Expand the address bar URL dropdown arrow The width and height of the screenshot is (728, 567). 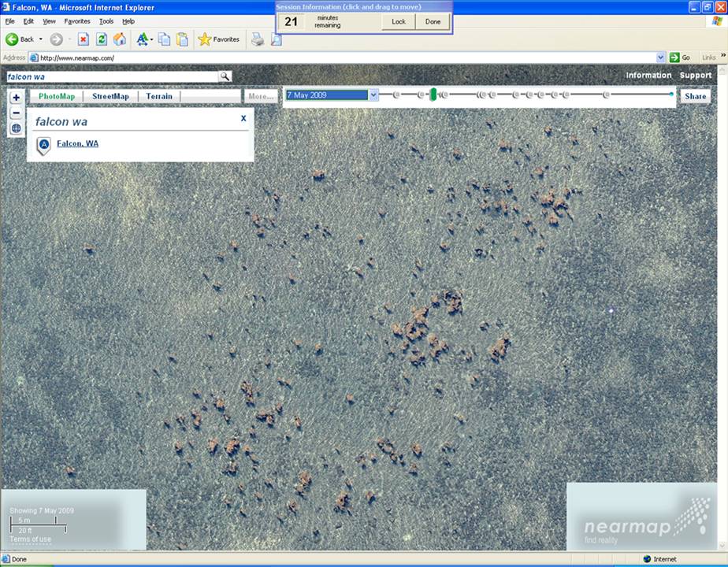[x=661, y=57]
